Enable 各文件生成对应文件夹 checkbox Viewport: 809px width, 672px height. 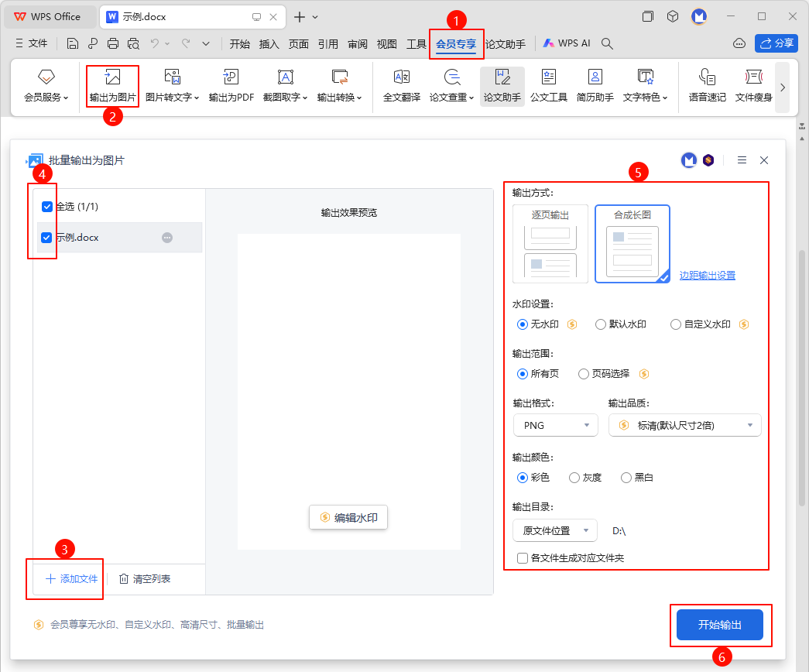click(x=523, y=557)
